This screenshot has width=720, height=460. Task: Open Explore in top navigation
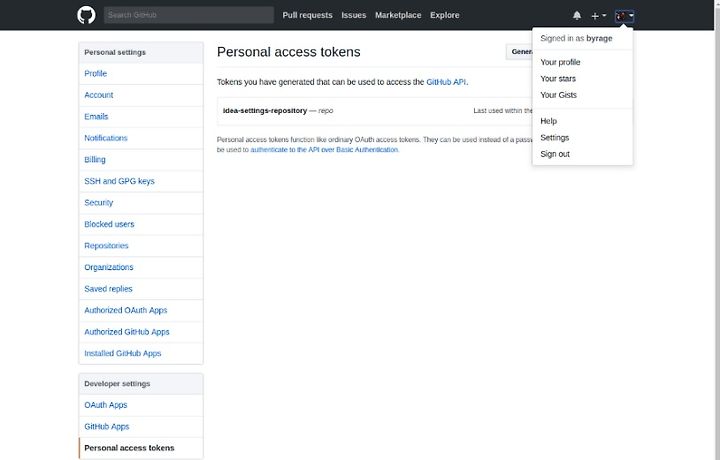point(444,15)
